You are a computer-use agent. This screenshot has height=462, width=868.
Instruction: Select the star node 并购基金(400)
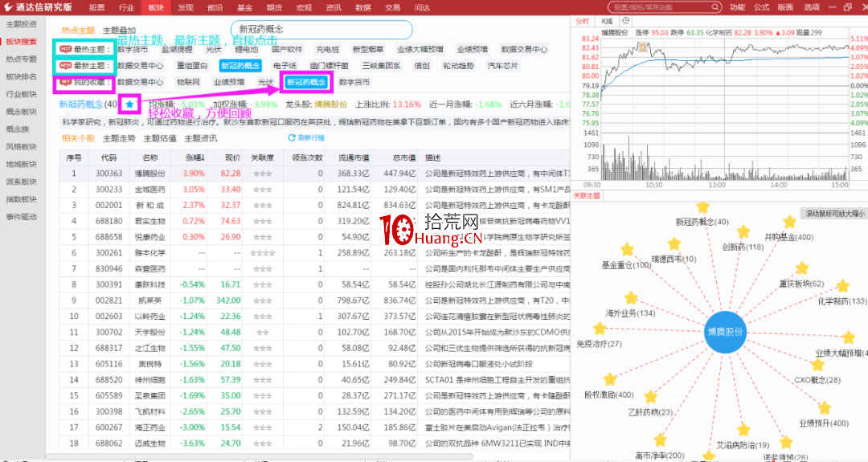tap(789, 223)
